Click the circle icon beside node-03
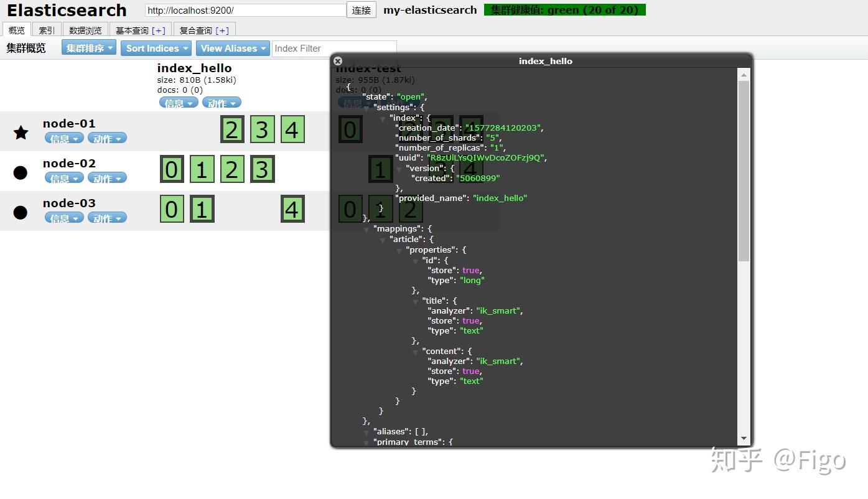Screen dimensions: 868x499 (21, 212)
